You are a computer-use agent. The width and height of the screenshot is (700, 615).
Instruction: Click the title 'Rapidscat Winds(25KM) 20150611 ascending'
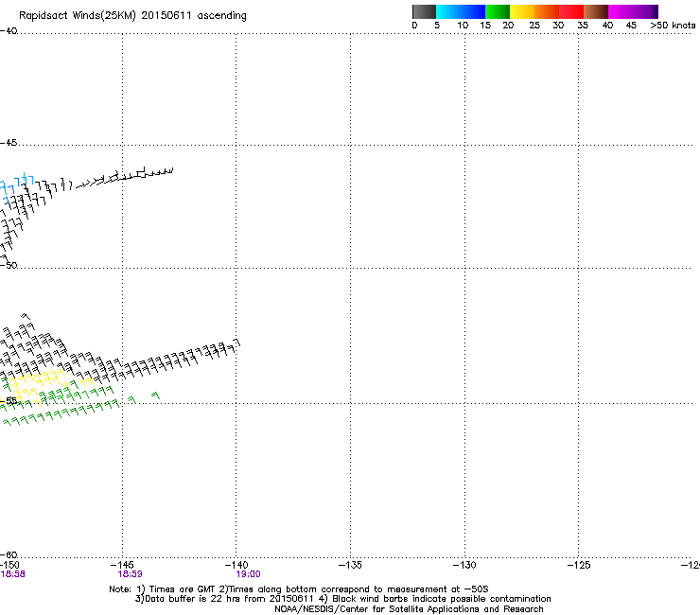pyautogui.click(x=132, y=16)
